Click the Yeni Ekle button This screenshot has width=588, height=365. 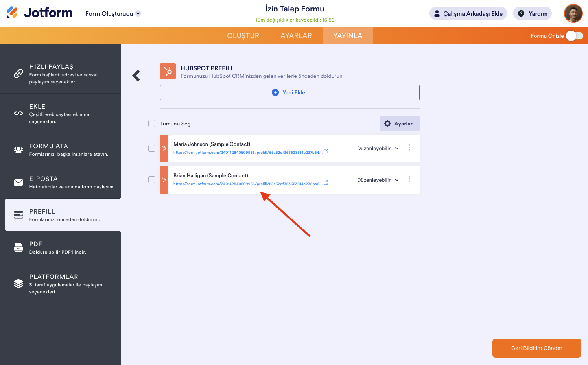coord(290,92)
